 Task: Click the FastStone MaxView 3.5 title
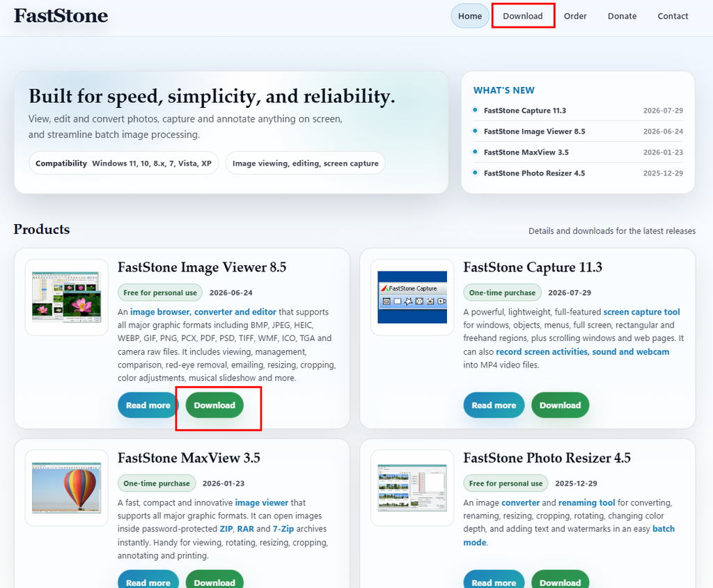[189, 458]
